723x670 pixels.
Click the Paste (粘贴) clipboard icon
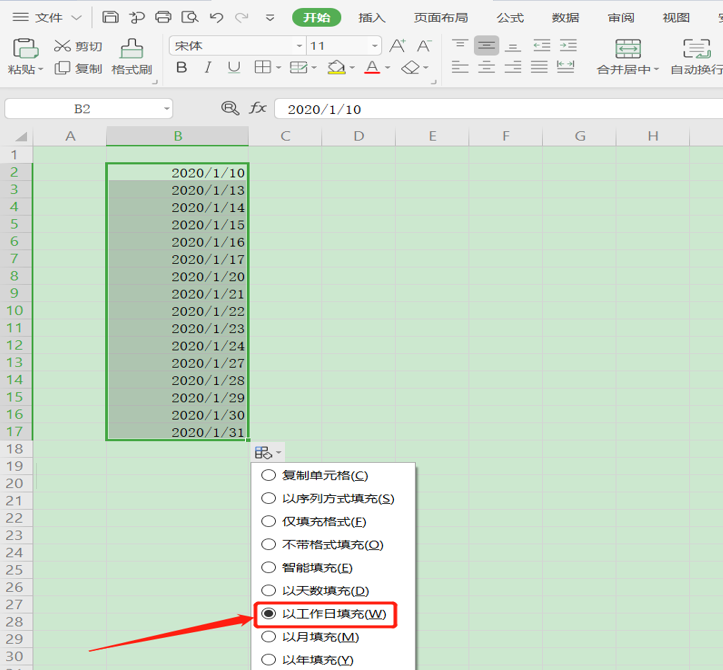click(x=25, y=48)
